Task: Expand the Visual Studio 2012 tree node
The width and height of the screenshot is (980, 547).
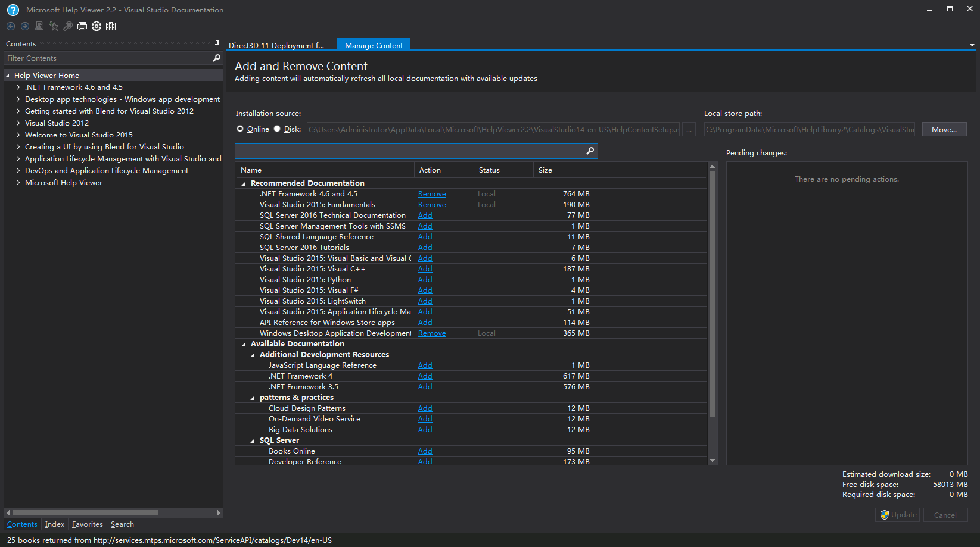Action: 18,123
